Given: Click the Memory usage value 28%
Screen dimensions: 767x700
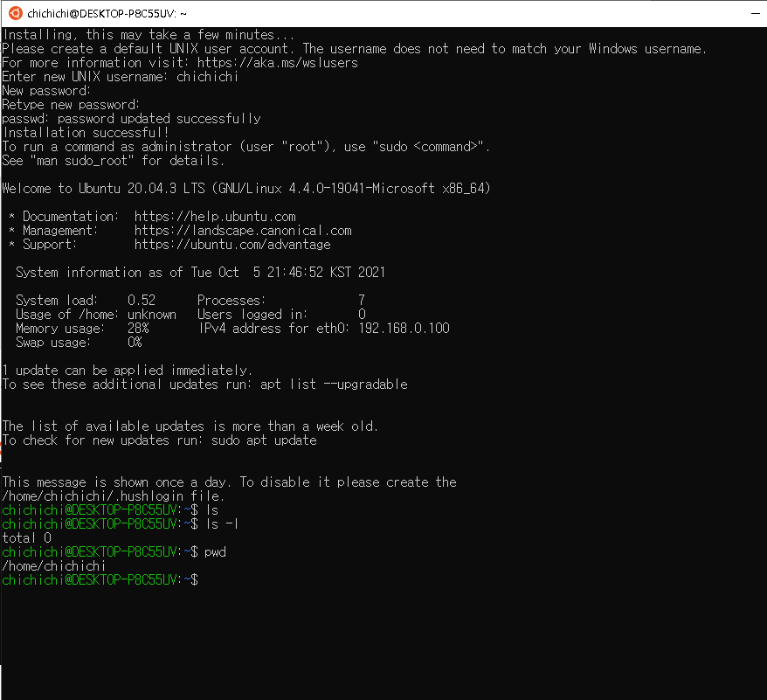Looking at the screenshot, I should tap(138, 328).
